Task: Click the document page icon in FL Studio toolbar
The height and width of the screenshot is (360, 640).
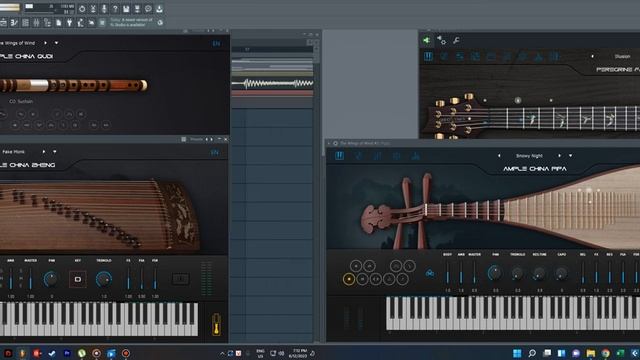Action: point(58,23)
